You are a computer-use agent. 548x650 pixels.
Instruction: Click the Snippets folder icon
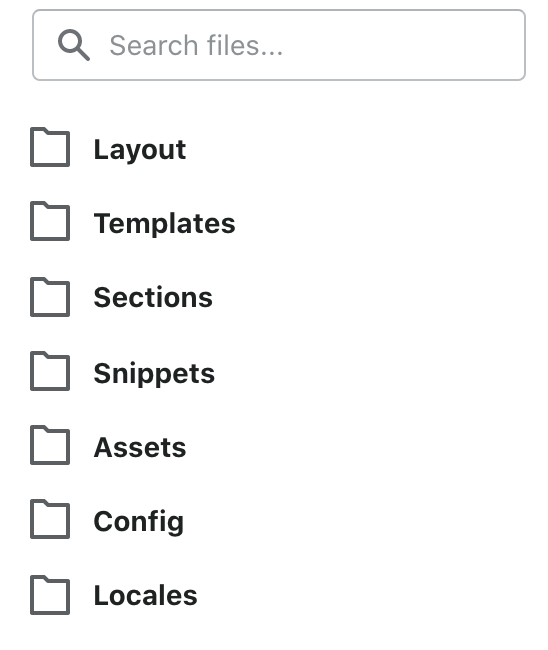50,371
